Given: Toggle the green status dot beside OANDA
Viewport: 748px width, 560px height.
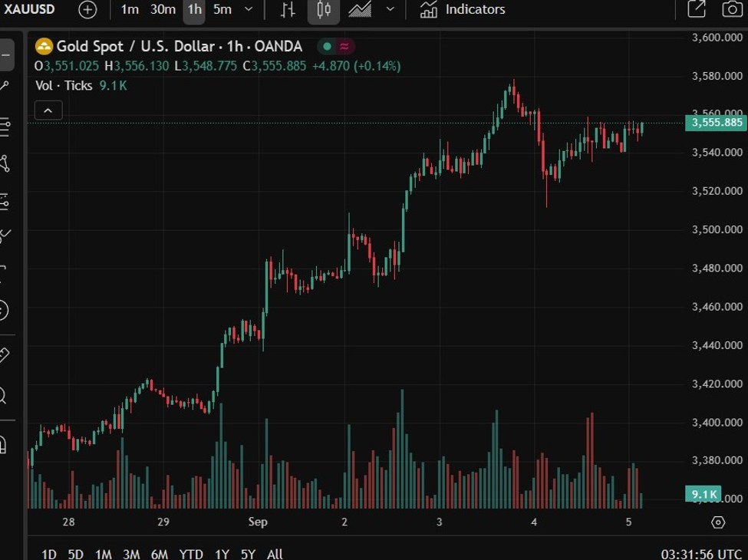Looking at the screenshot, I should pyautogui.click(x=328, y=46).
